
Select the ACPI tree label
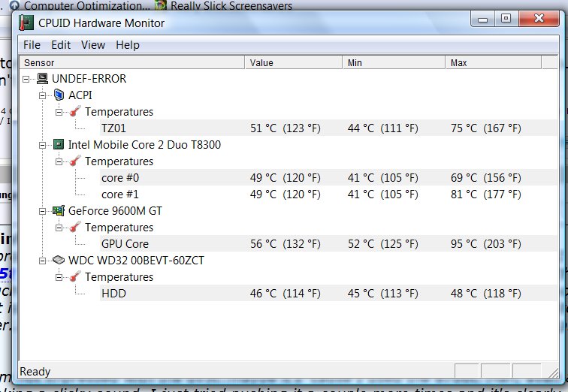coord(80,95)
